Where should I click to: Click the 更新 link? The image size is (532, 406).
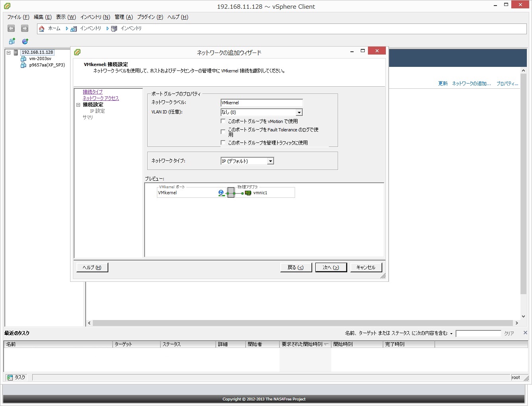[x=443, y=84]
